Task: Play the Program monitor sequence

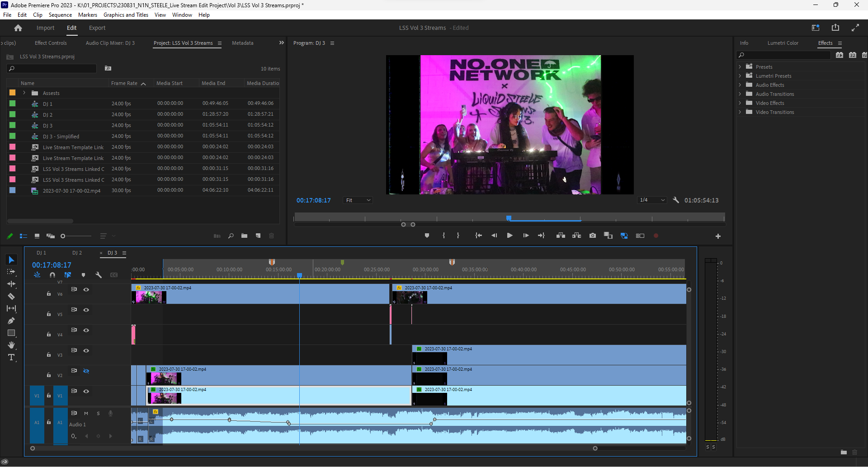Action: coord(509,236)
